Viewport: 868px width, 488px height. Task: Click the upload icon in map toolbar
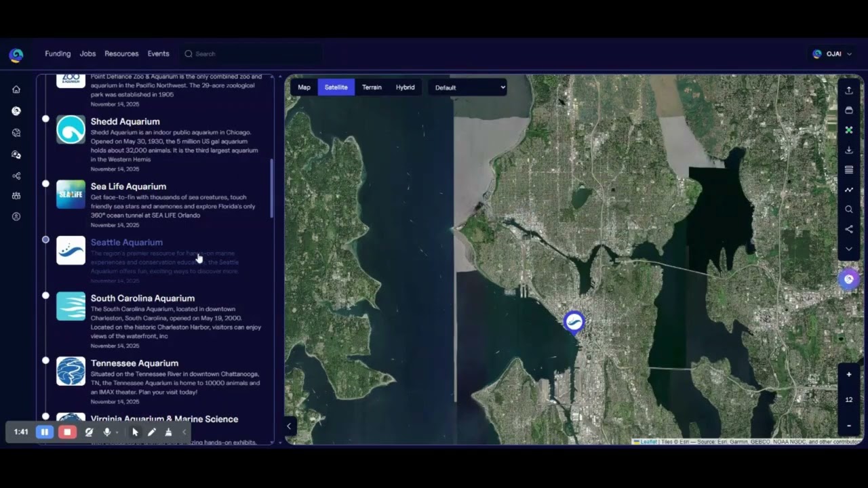pos(848,90)
